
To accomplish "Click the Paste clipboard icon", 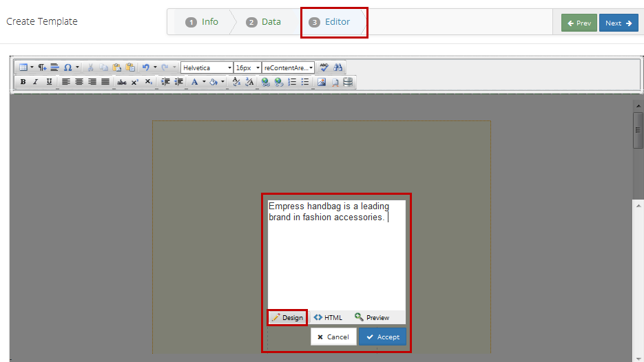I will 116,67.
